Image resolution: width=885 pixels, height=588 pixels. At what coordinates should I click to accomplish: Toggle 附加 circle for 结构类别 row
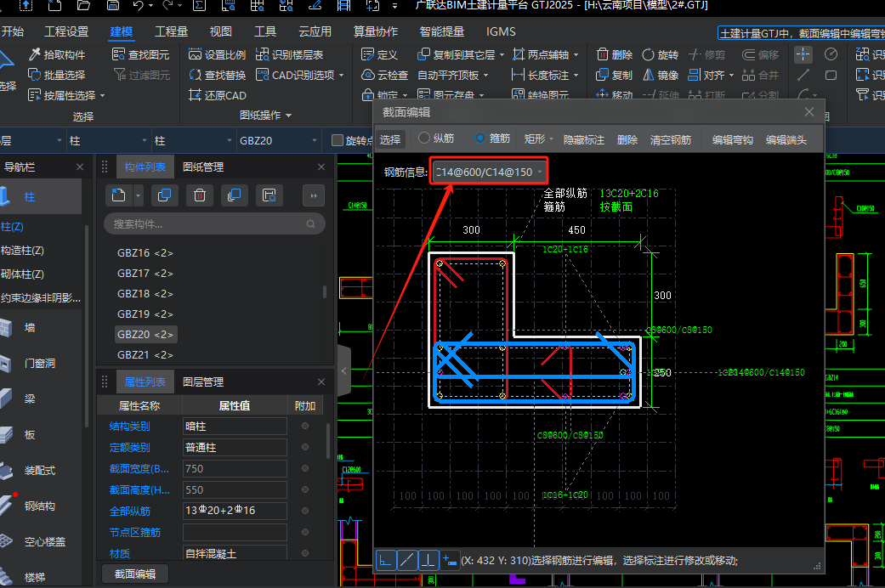[x=305, y=426]
